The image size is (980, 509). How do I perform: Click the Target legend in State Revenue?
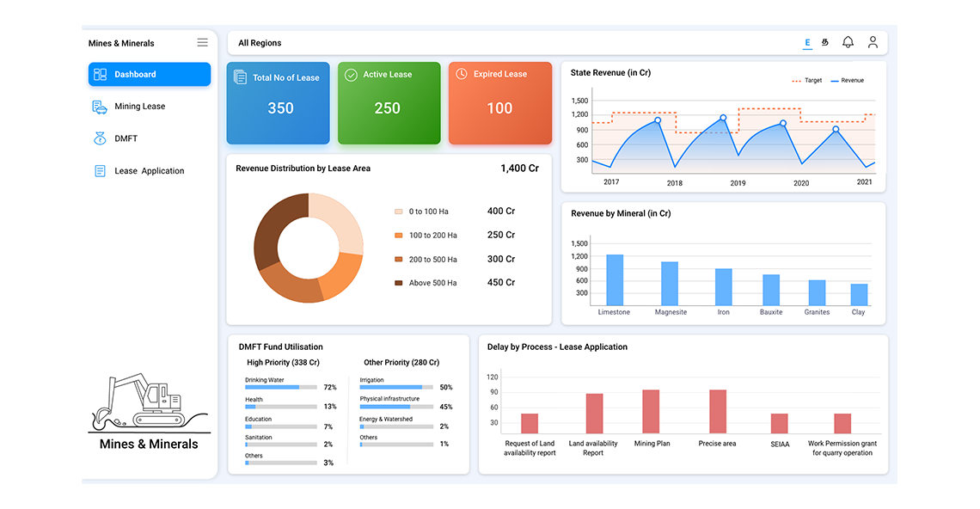tap(807, 81)
